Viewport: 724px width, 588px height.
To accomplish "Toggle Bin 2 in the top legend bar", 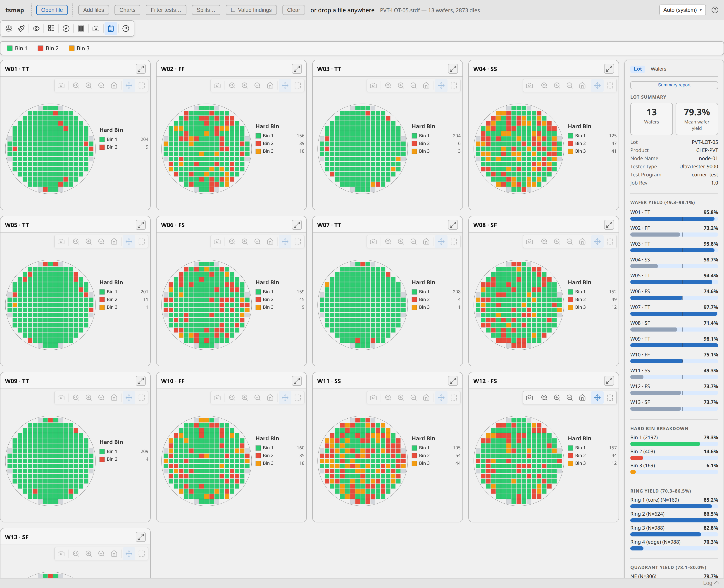I will pos(48,48).
